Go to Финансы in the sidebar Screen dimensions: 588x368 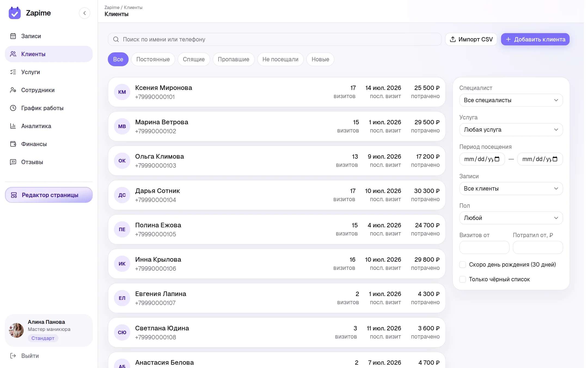coord(49,144)
